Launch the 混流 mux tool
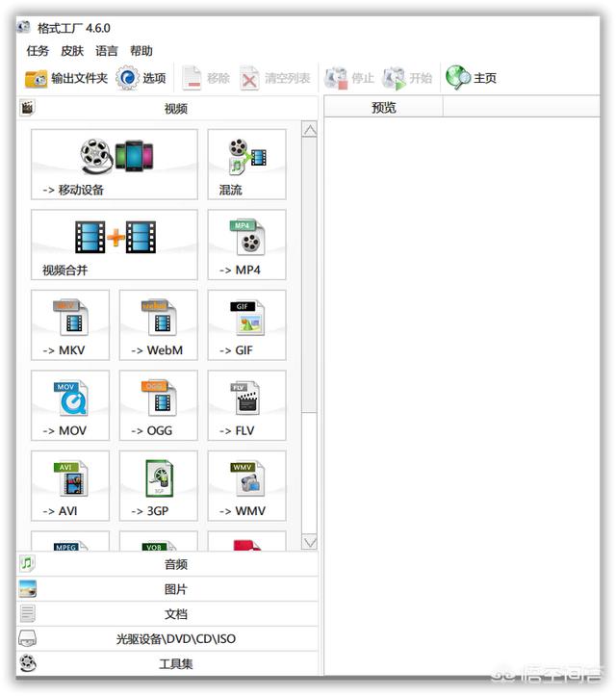The width and height of the screenshot is (616, 696). point(246,165)
